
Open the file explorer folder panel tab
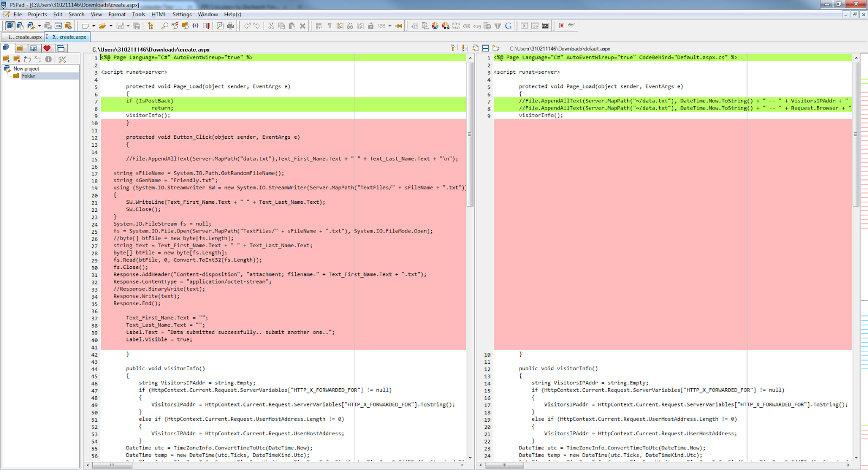pyautogui.click(x=20, y=48)
